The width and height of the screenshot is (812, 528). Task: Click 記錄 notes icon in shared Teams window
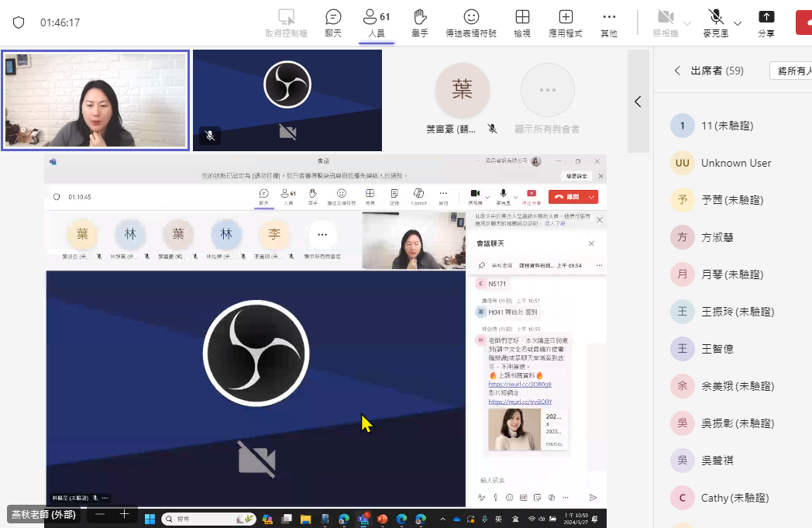click(x=394, y=196)
